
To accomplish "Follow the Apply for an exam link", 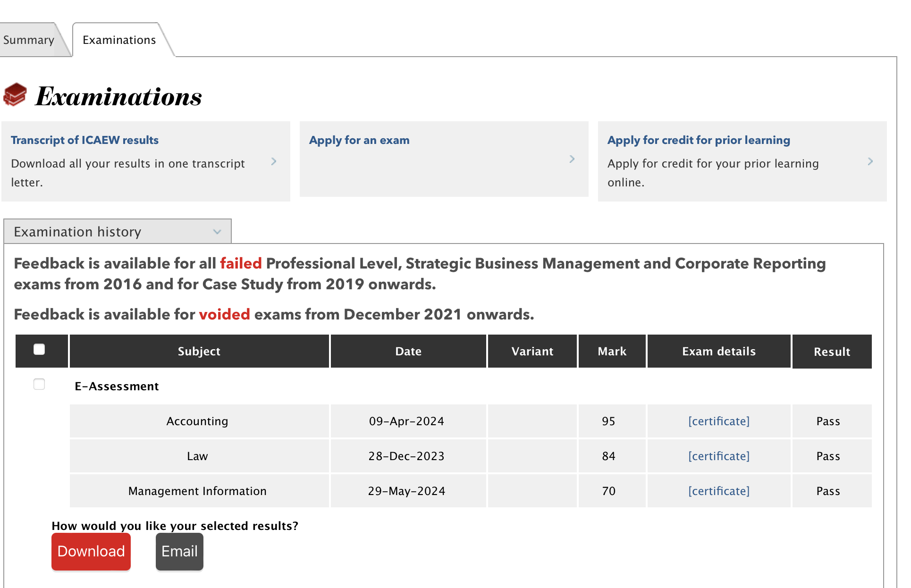I will 359,140.
